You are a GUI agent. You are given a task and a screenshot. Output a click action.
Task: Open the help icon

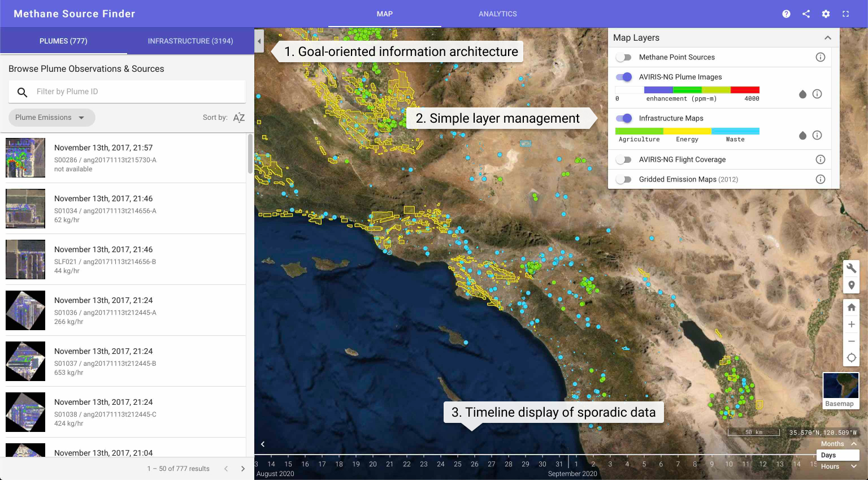(786, 14)
